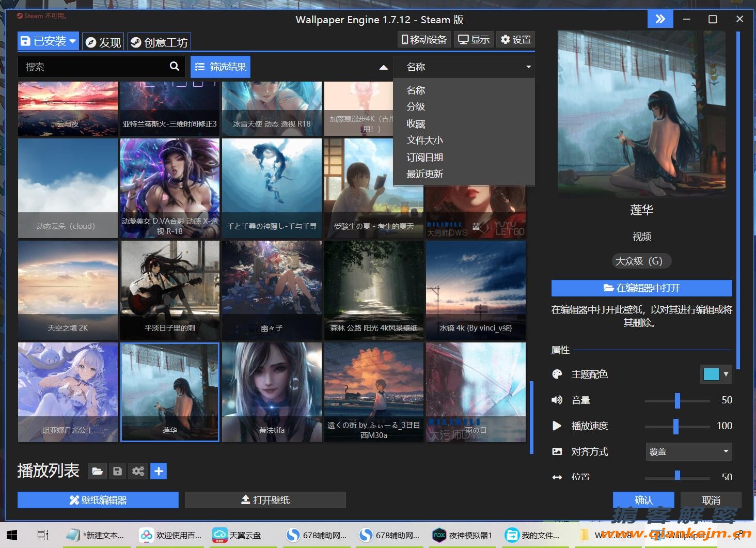The width and height of the screenshot is (756, 548).
Task: Click the search magnifier icon
Action: coord(175,66)
